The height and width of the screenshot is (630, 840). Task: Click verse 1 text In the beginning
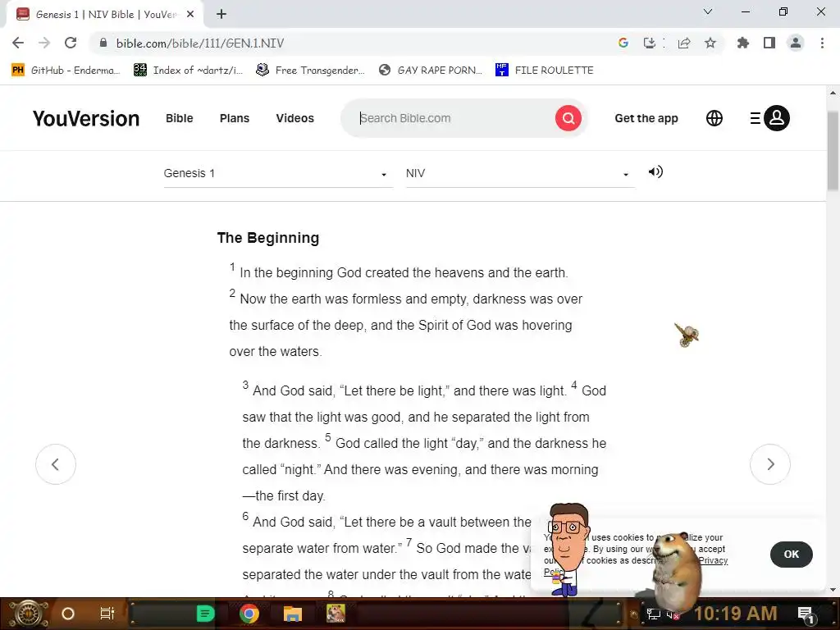[x=404, y=272]
